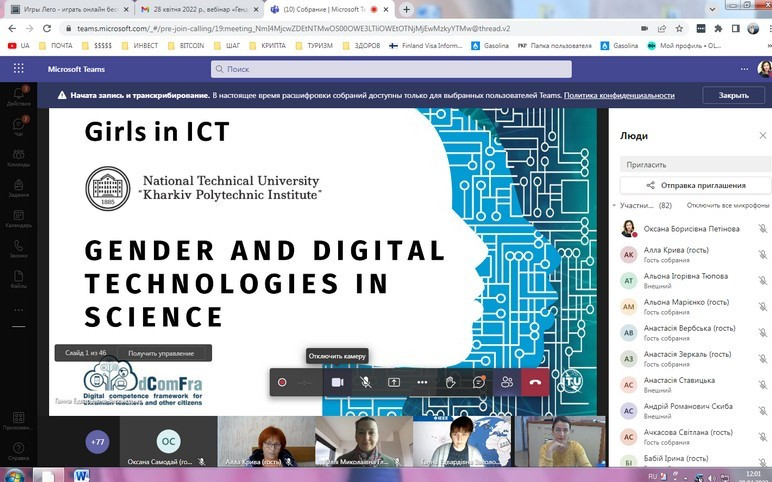Open the Chrome extensions puzzle icon

[718, 29]
